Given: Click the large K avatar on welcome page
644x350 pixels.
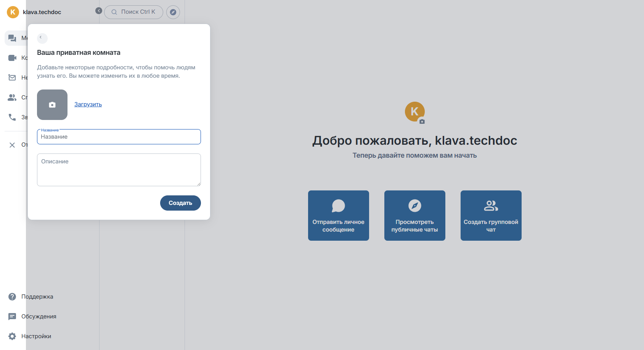Looking at the screenshot, I should (x=415, y=112).
